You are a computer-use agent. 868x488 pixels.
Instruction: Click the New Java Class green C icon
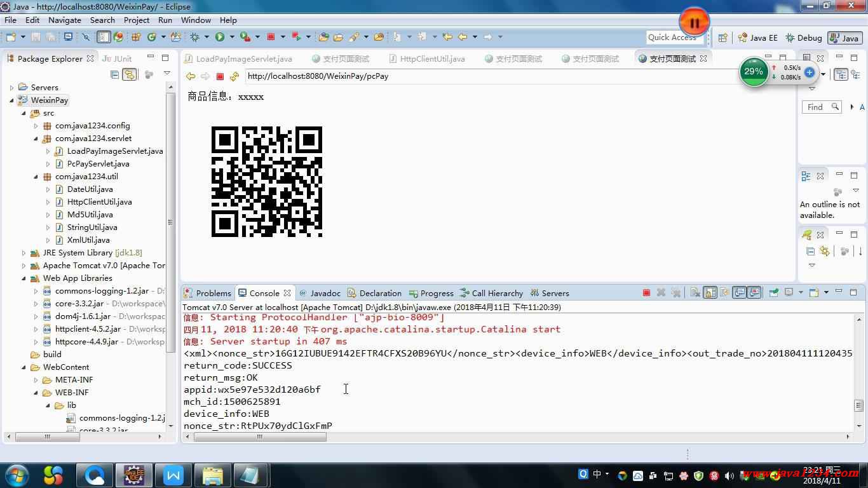click(x=151, y=37)
